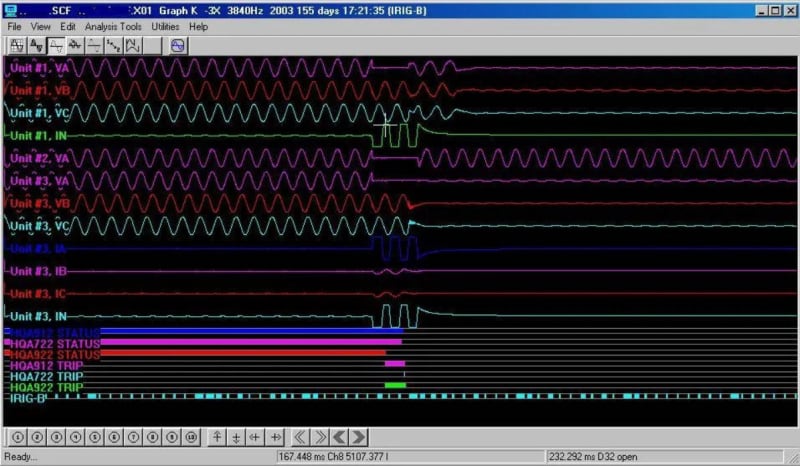Click the vertical expand arrow icon
800x466 pixels.
click(217, 437)
